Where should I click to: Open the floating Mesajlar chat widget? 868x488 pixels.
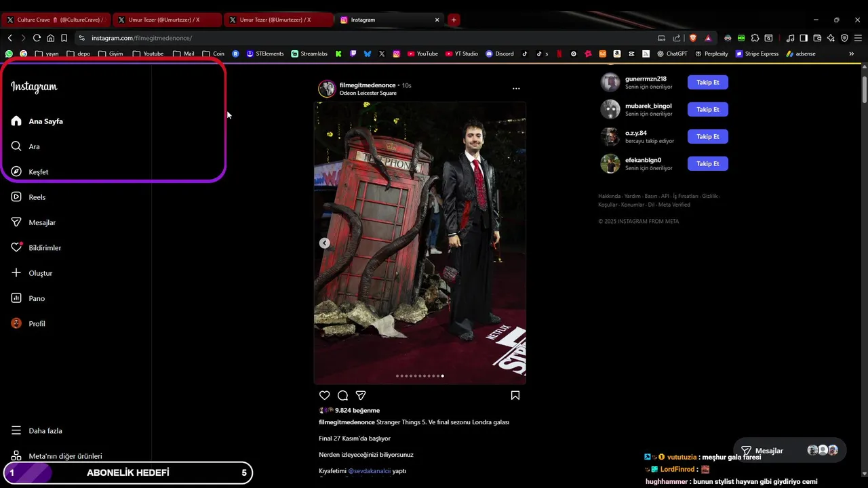pos(789,451)
